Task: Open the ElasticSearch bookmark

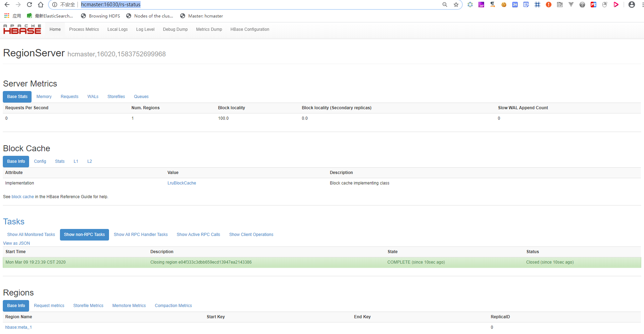Action: pyautogui.click(x=50, y=16)
